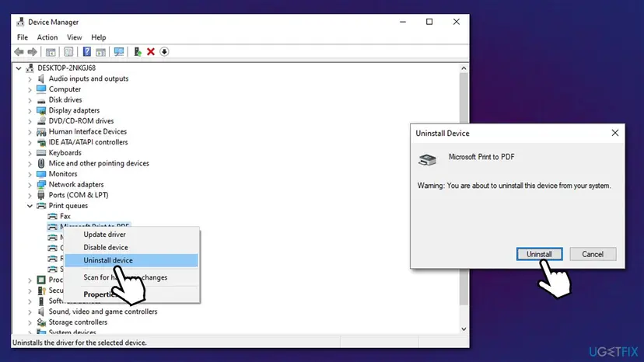Click the Scan for hardware changes monitor icon
Image resolution: width=644 pixels, height=362 pixels.
(119, 52)
